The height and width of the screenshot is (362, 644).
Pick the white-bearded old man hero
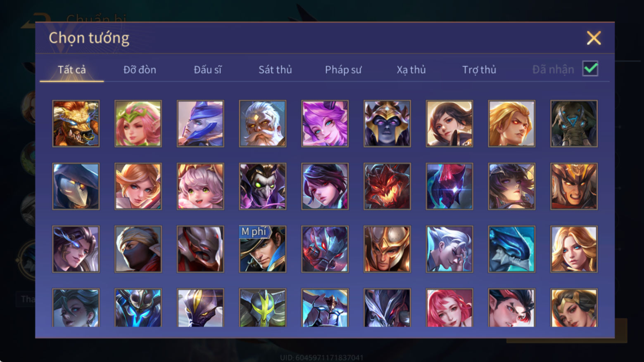263,124
